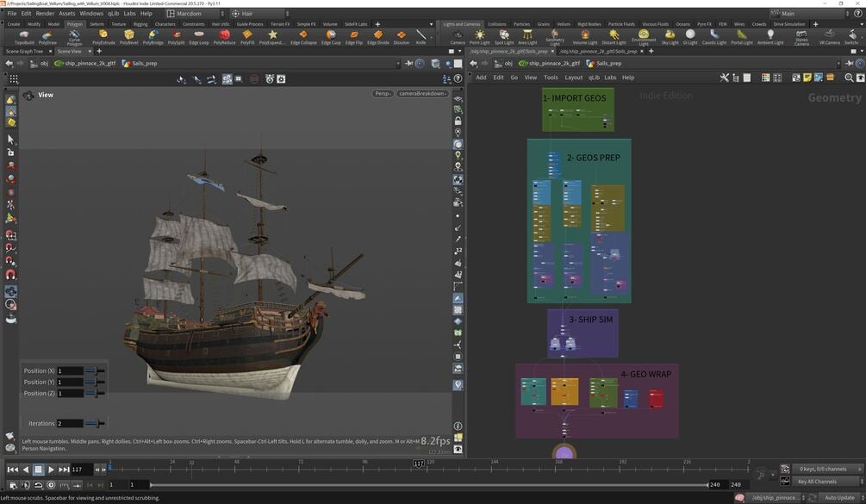This screenshot has width=866, height=504.
Task: Stop playback on the playbar
Action: pos(38,470)
